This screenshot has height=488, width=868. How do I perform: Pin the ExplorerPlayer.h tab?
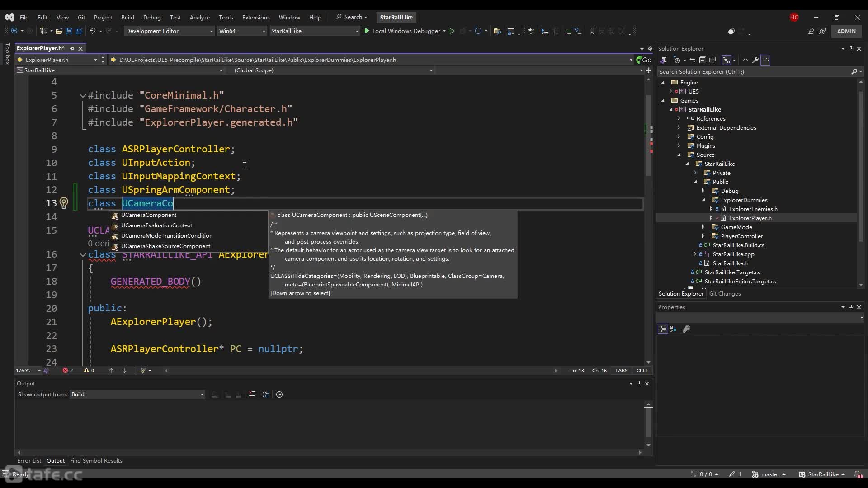[x=72, y=48]
